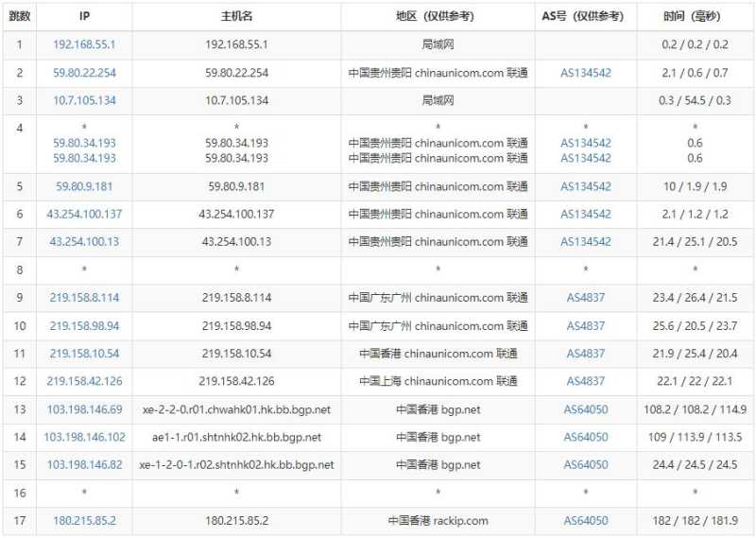Open AS134542 link in hop 7 row
The image size is (756, 538).
pos(585,241)
